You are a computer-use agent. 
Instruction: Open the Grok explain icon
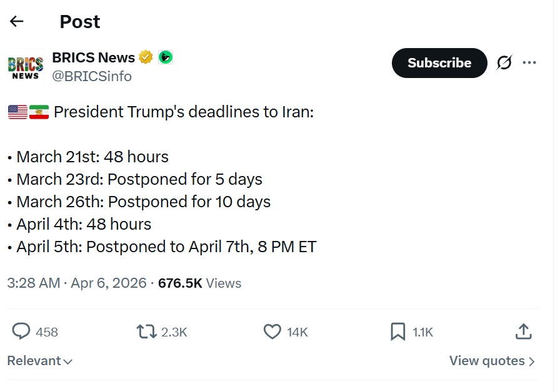click(x=504, y=62)
